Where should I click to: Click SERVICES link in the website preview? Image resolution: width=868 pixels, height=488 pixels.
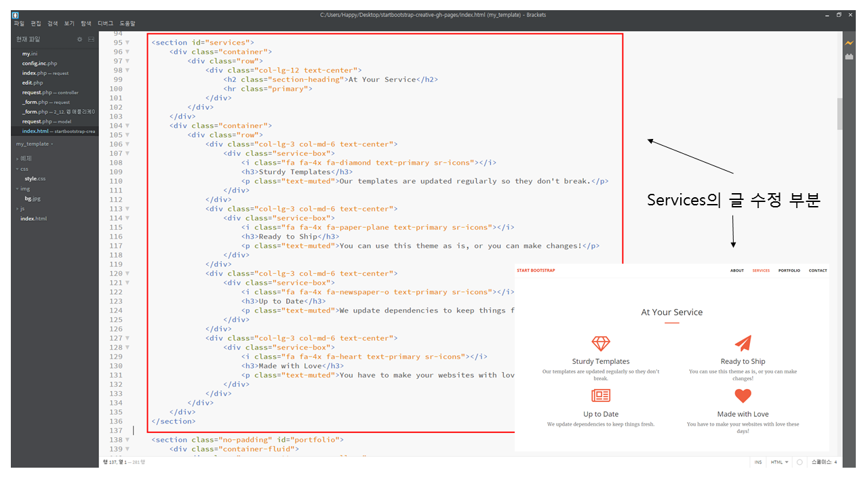point(761,270)
